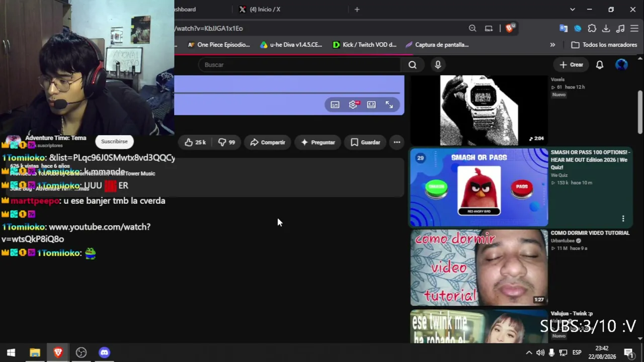The height and width of the screenshot is (362, 644).
Task: Open a new browser tab
Action: 357,10
